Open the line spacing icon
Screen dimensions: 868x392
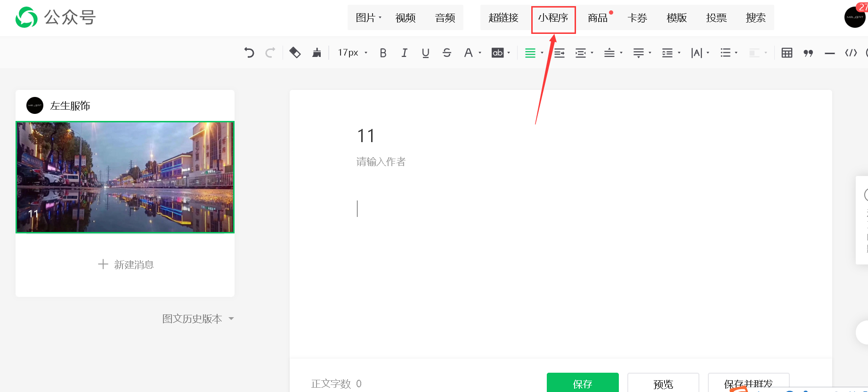(x=667, y=53)
